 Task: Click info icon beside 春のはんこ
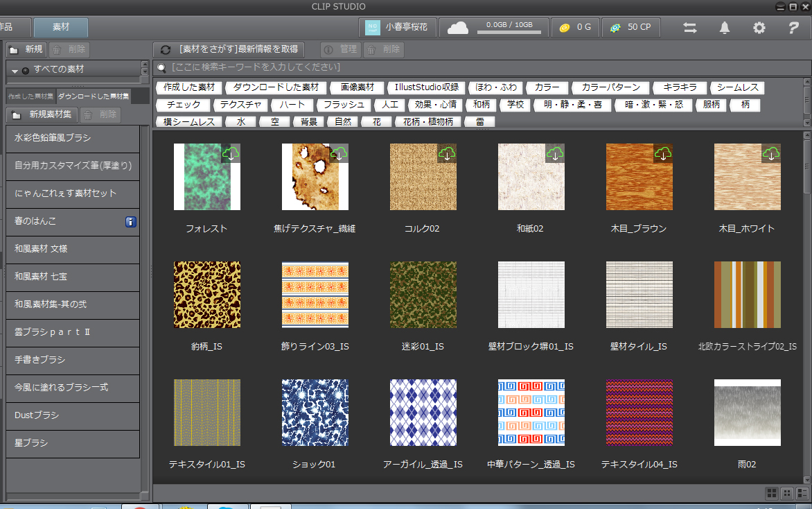coord(130,222)
